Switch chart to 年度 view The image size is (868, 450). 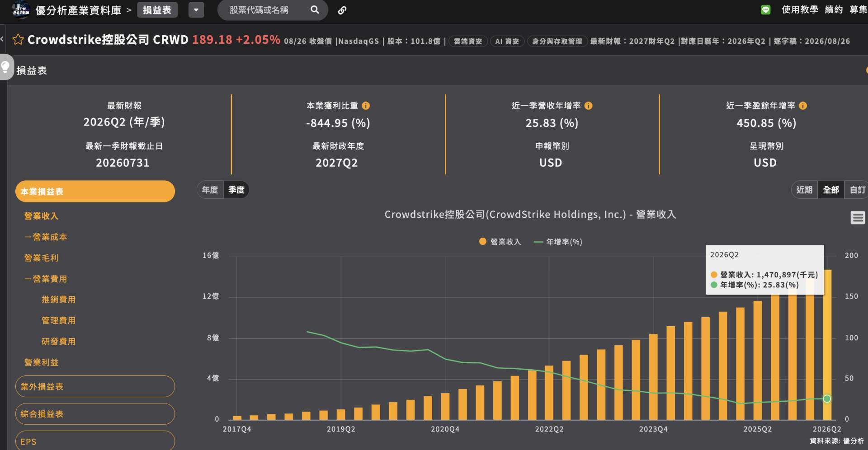pos(210,190)
